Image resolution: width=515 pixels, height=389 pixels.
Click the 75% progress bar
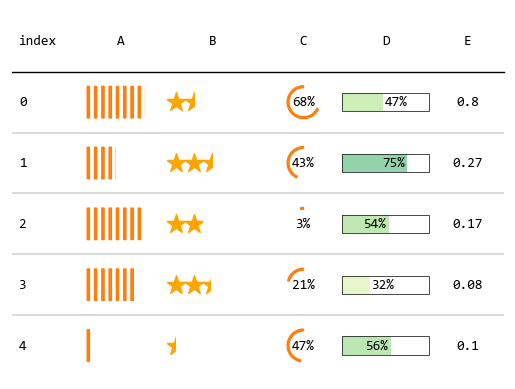pyautogui.click(x=386, y=163)
